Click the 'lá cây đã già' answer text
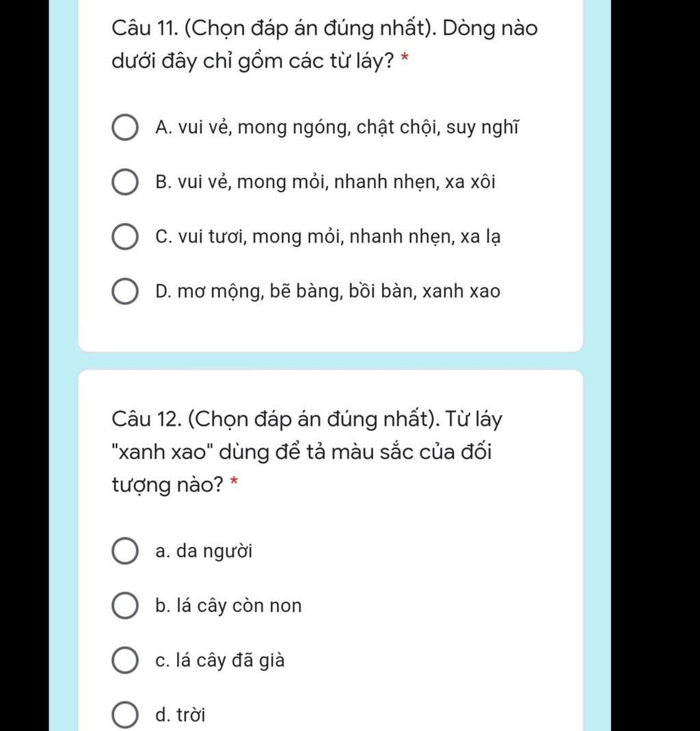Viewport: 700px width, 731px height. pyautogui.click(x=230, y=660)
